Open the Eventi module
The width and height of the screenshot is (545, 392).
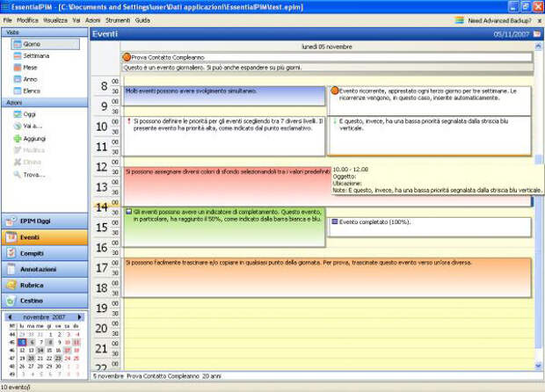[45, 237]
